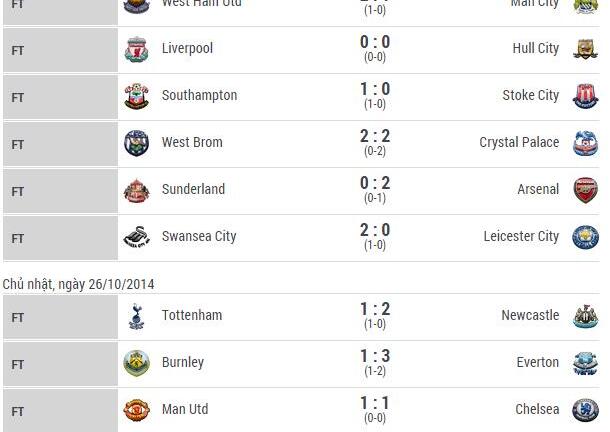Click the Liverpool club crest
This screenshot has height=432, width=610.
click(x=135, y=49)
